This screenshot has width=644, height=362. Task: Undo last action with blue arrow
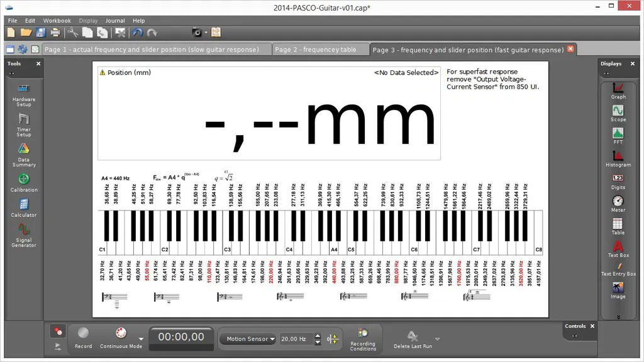click(x=138, y=33)
